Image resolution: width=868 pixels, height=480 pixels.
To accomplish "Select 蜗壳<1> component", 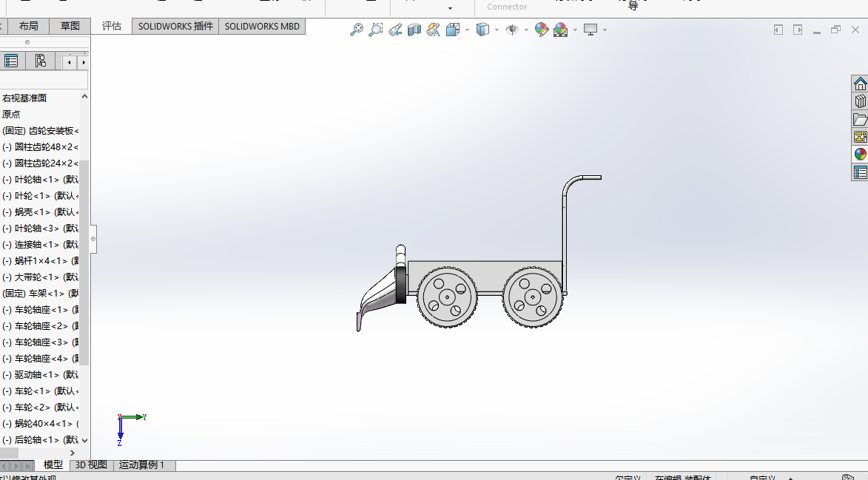I will [40, 212].
